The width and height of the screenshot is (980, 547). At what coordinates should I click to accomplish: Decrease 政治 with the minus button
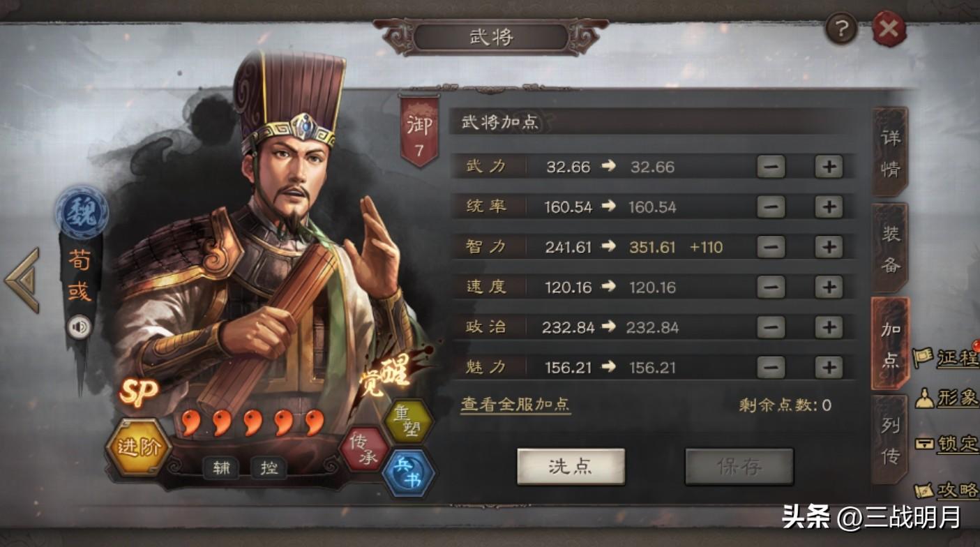pos(771,327)
